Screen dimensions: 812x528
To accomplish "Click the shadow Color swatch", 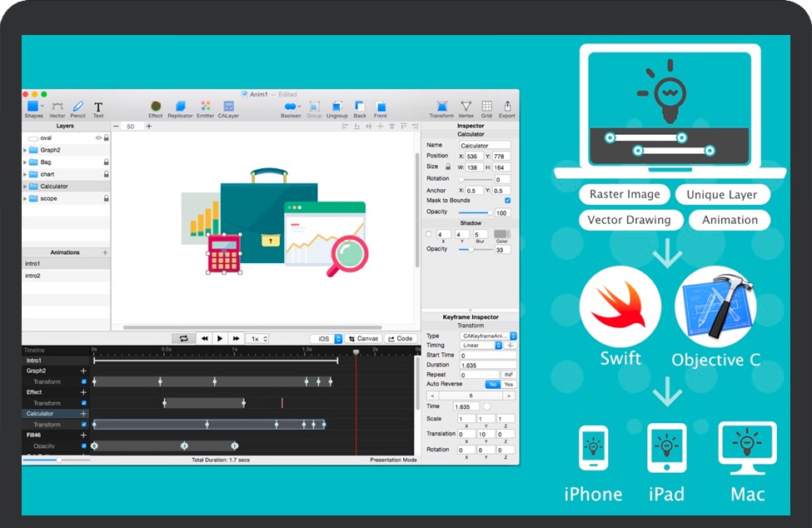I will pos(501,235).
